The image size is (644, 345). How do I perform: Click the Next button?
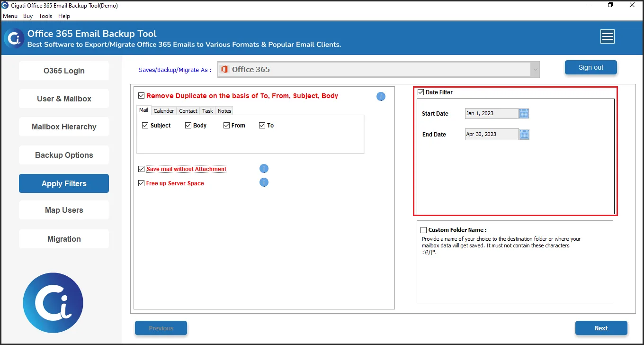click(601, 328)
